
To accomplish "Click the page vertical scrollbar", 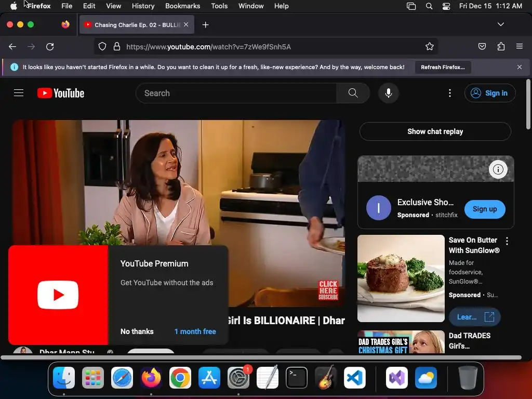I will [528, 104].
